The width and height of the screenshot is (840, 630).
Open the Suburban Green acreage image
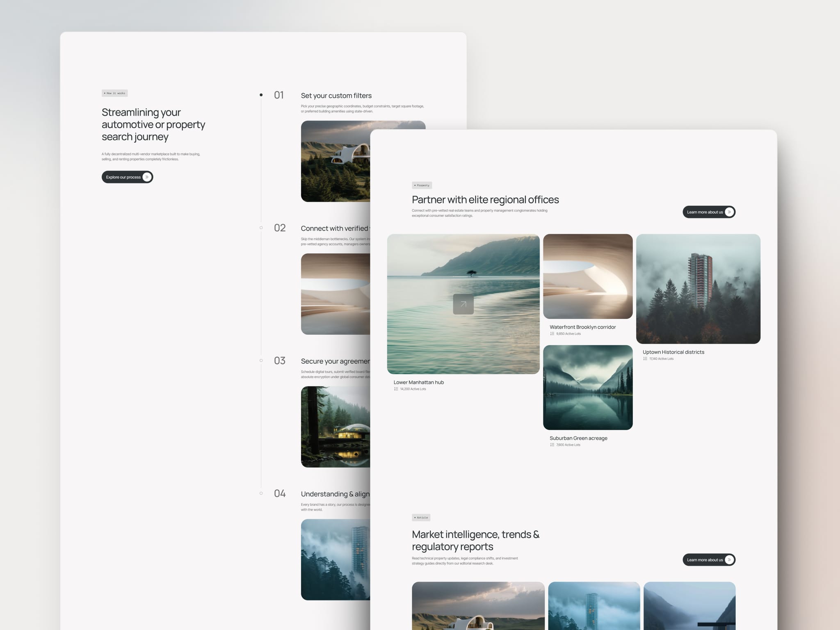click(588, 388)
